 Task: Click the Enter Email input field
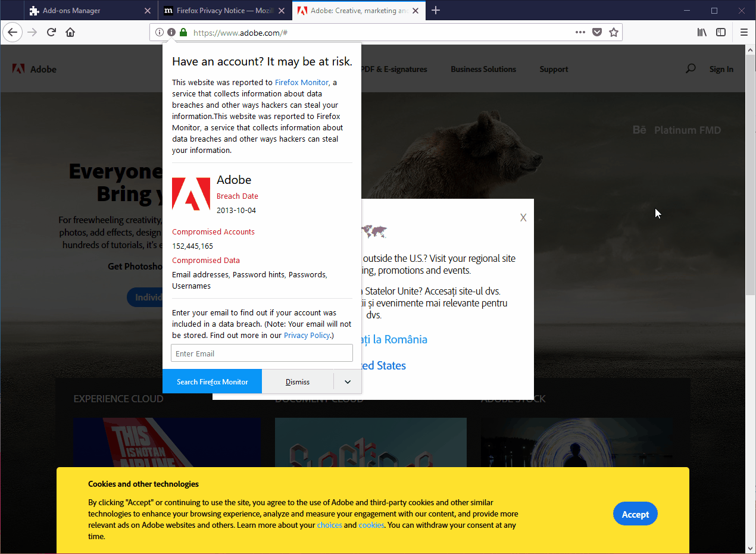(262, 353)
